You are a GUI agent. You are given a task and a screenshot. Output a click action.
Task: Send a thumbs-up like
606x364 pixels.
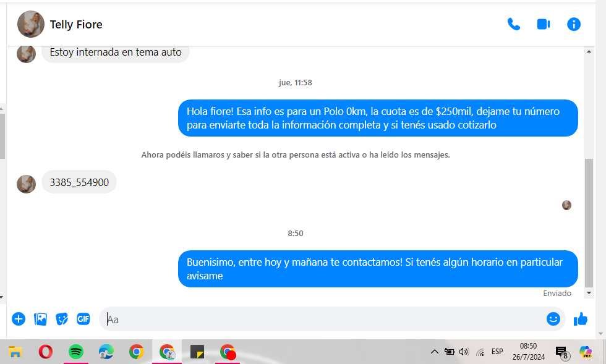(x=581, y=319)
